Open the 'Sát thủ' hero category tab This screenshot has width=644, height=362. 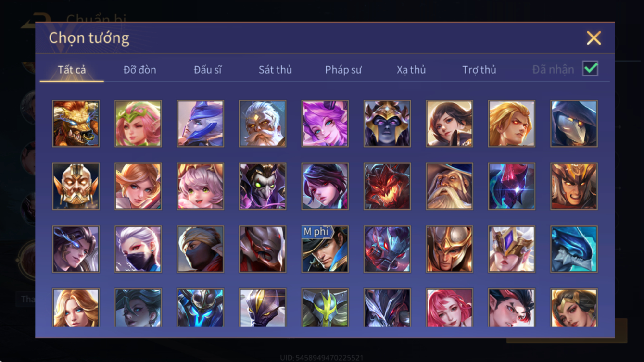tap(275, 70)
